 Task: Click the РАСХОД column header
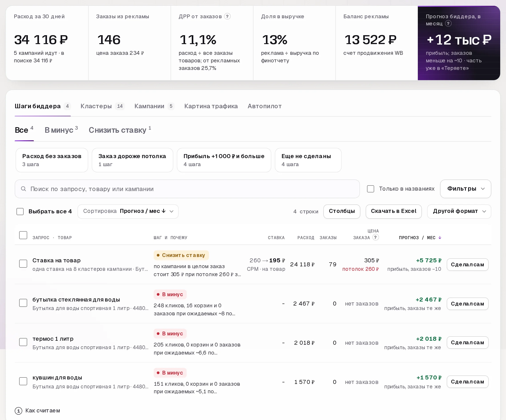[x=306, y=238]
